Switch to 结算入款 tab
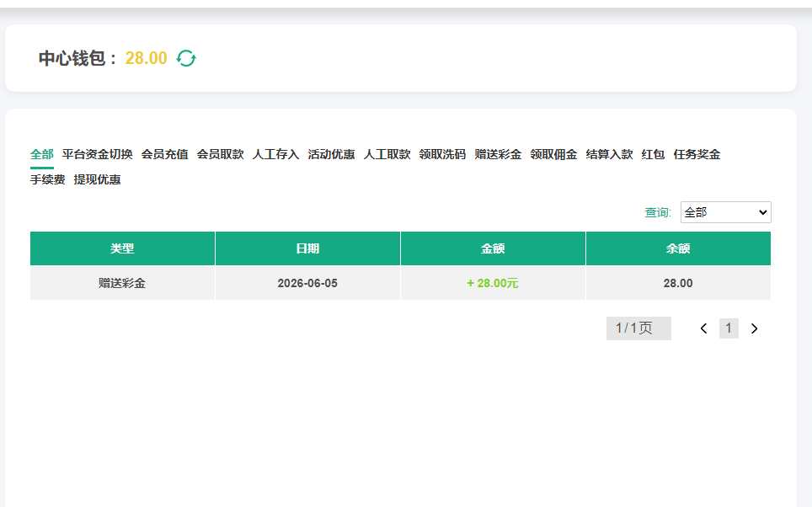 (x=609, y=154)
